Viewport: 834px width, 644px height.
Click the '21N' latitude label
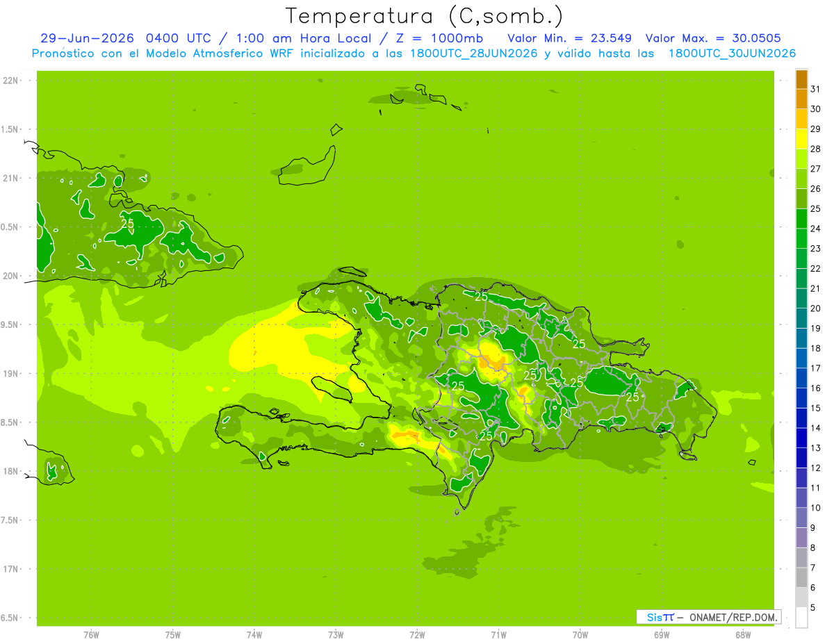point(10,178)
